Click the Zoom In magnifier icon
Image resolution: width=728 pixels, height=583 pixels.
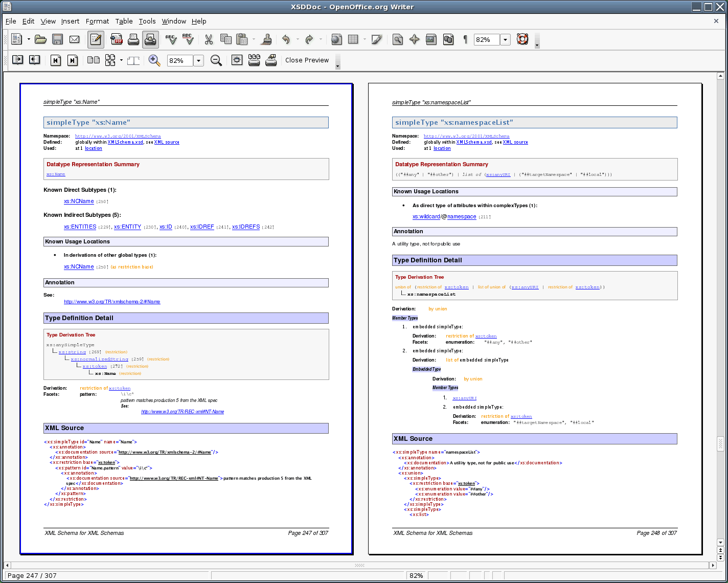point(154,60)
